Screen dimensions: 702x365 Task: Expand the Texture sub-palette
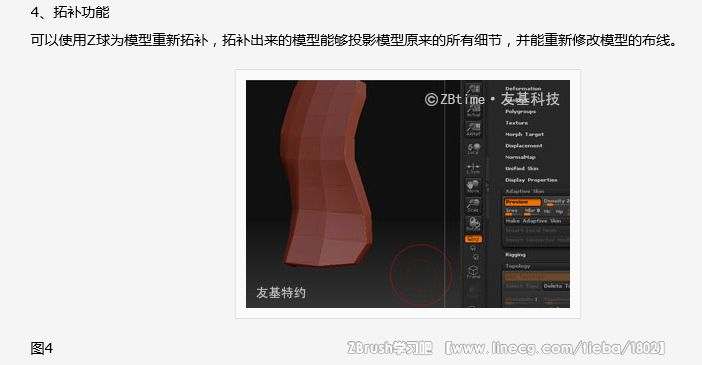tap(517, 123)
